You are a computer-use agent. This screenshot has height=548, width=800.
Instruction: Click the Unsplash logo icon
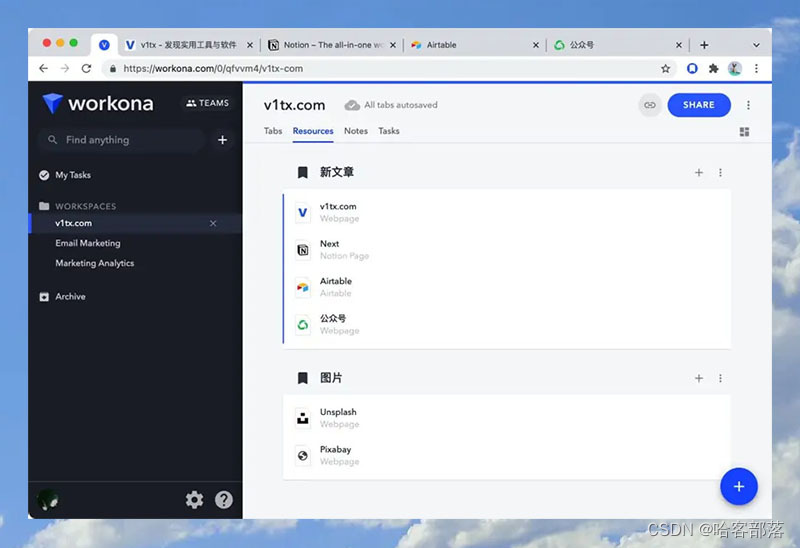coord(303,418)
